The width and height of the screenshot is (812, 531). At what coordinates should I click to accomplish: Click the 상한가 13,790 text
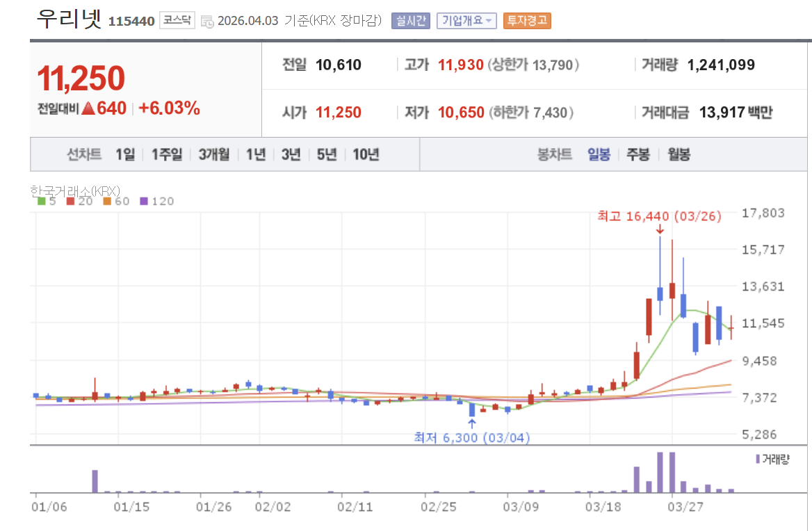(533, 65)
